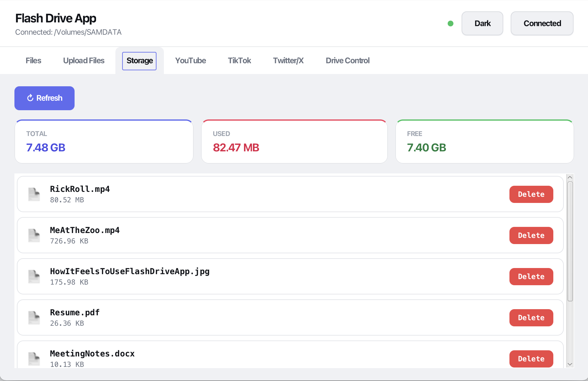This screenshot has height=381, width=588.
Task: Click the Resume.pdf file name
Action: [x=75, y=313]
